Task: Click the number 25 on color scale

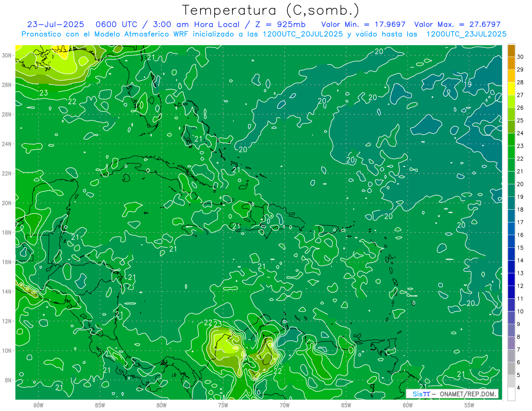Action: pos(520,120)
